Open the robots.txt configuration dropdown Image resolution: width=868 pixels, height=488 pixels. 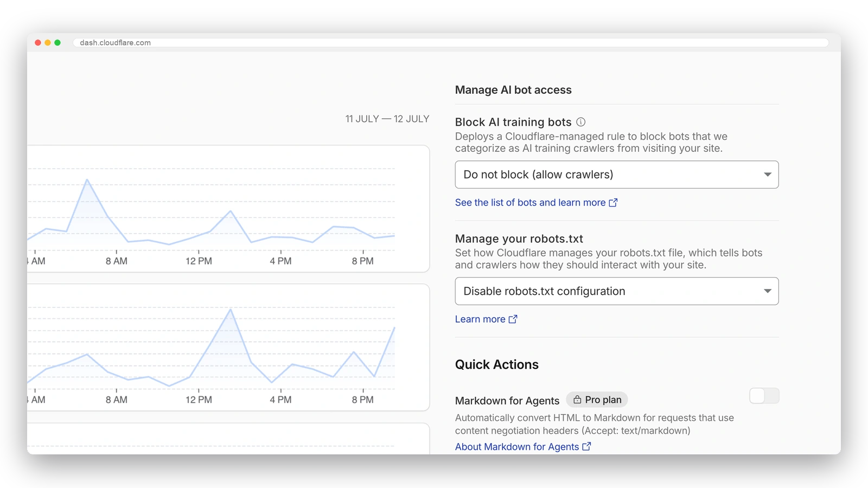[x=617, y=291]
